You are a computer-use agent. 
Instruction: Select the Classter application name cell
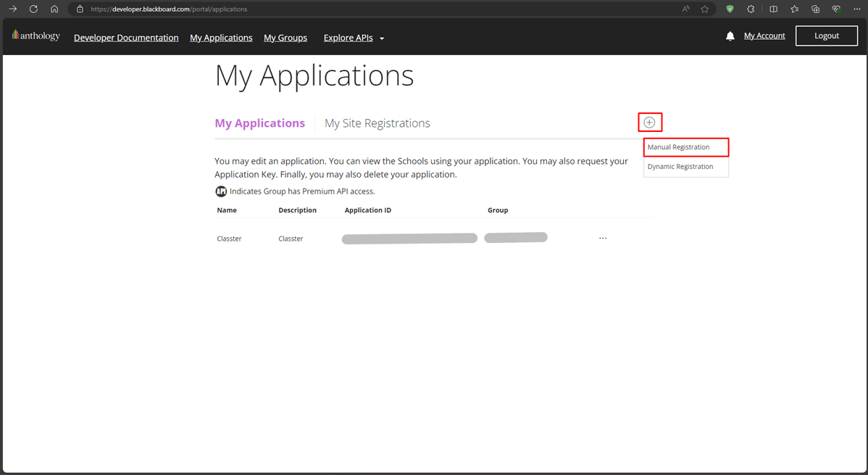229,239
